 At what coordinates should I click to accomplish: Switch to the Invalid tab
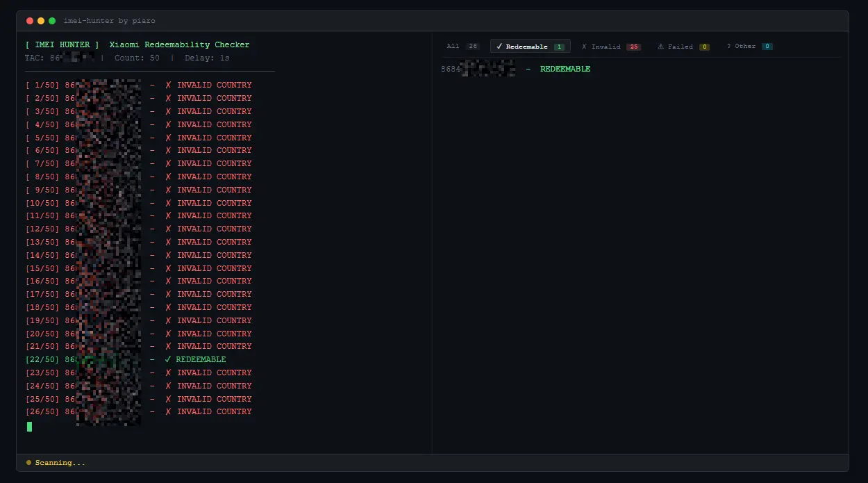[x=611, y=47]
